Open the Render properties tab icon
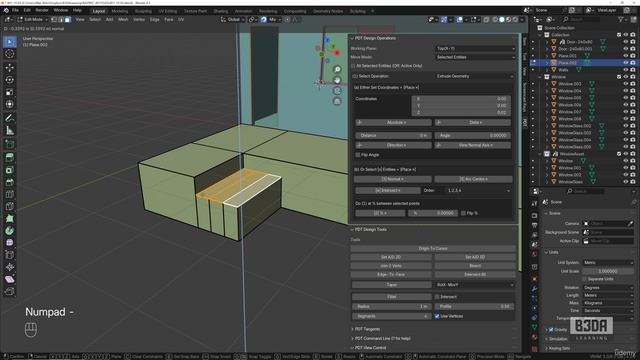640x360 pixels. [x=534, y=215]
